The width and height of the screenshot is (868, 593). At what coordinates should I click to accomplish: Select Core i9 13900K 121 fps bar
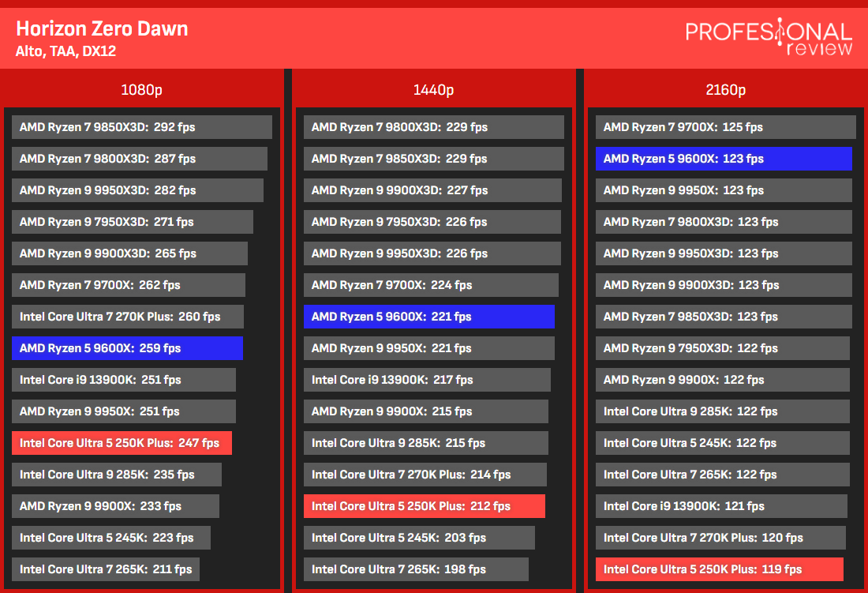pos(721,505)
